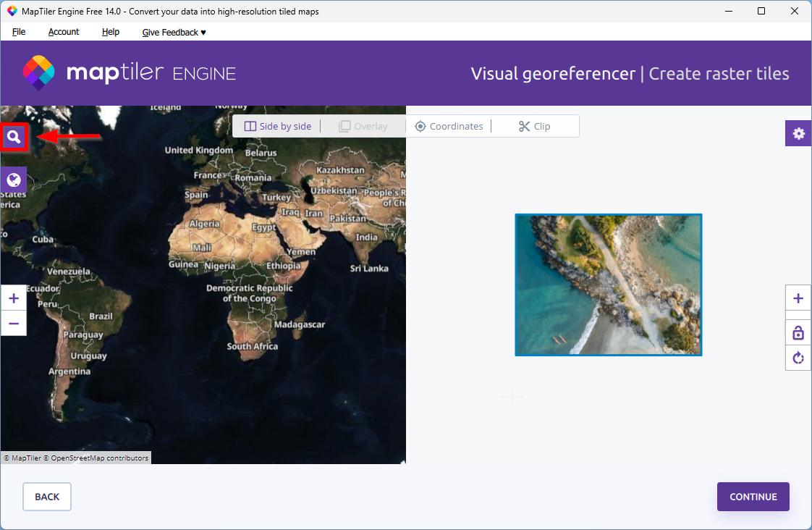Screen dimensions: 812x530
Task: Open the Account menu
Action: coord(64,32)
